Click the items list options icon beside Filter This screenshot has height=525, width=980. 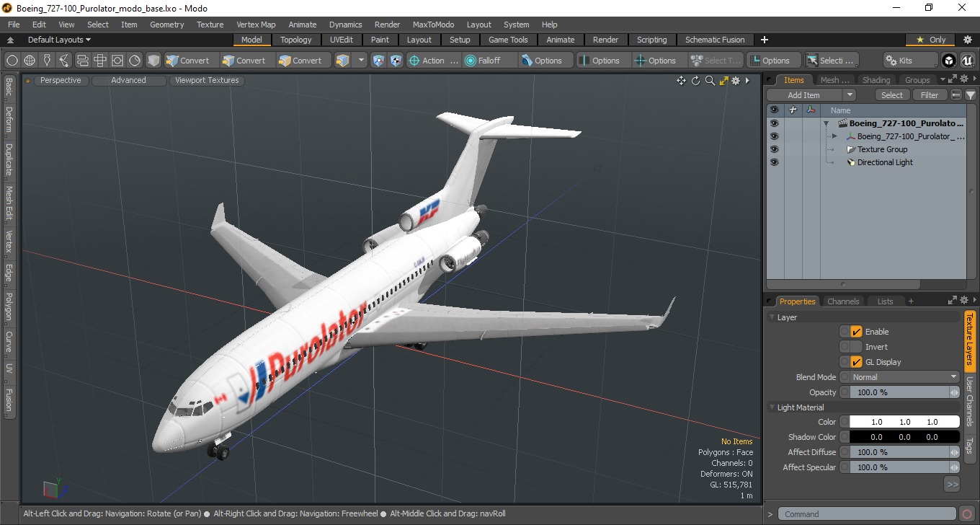point(956,95)
